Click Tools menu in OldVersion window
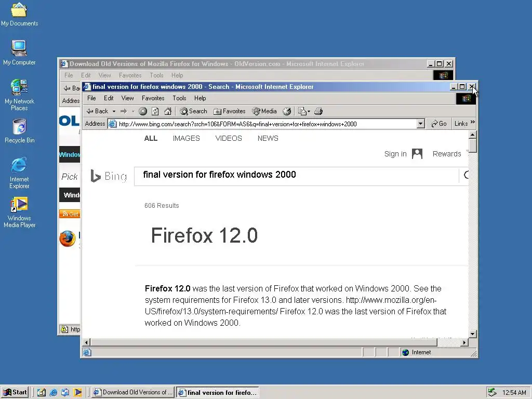The width and height of the screenshot is (532, 399). [156, 75]
